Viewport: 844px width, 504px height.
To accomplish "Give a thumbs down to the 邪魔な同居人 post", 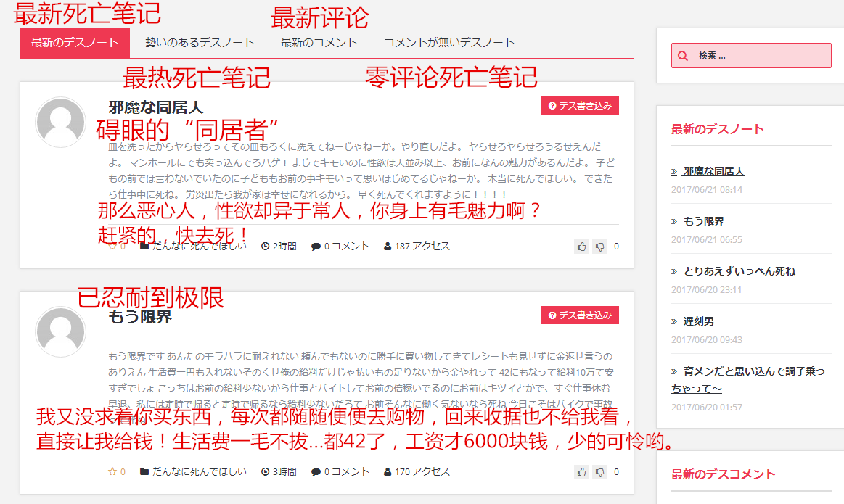I will click(599, 247).
